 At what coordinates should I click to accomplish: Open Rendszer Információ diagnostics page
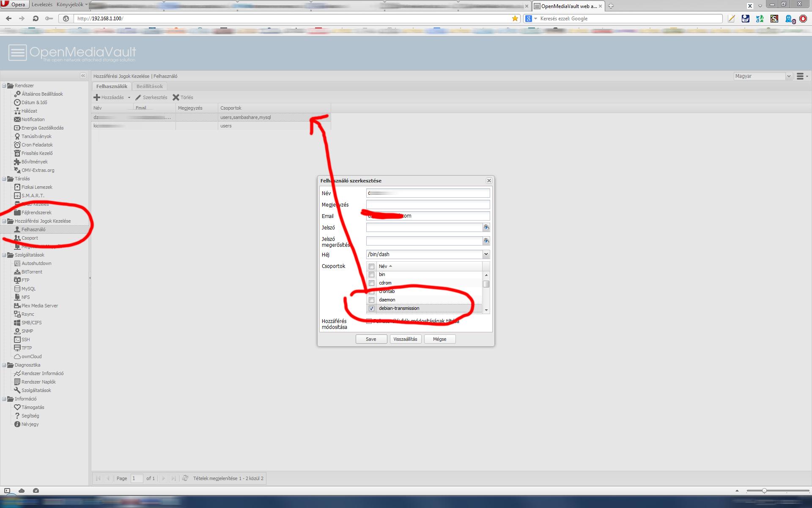[42, 373]
